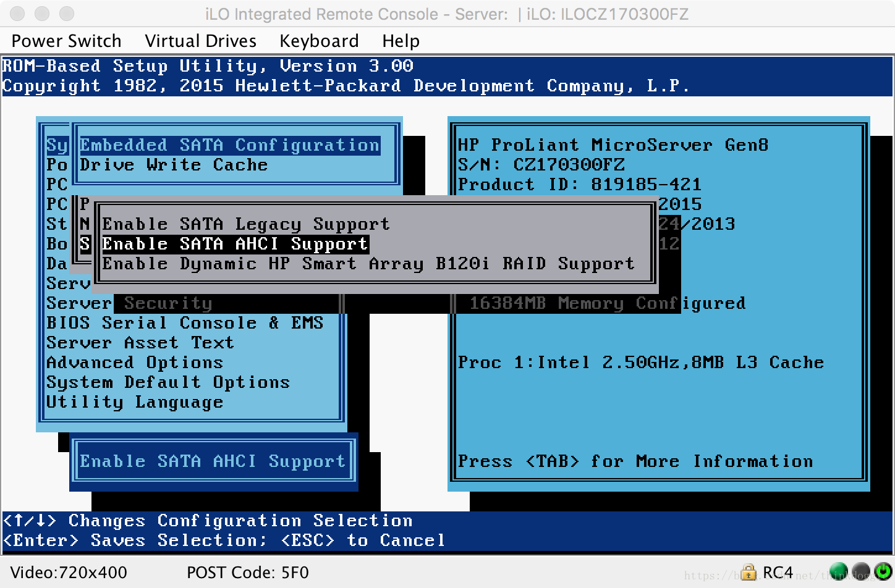
Task: Select Enable SATA Legacy Support option
Action: (x=246, y=224)
